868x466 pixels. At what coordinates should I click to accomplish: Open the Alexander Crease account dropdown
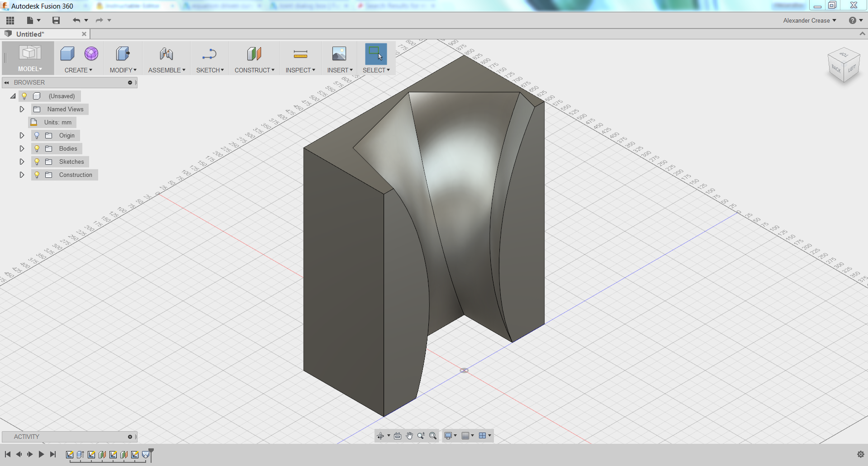(x=810, y=20)
